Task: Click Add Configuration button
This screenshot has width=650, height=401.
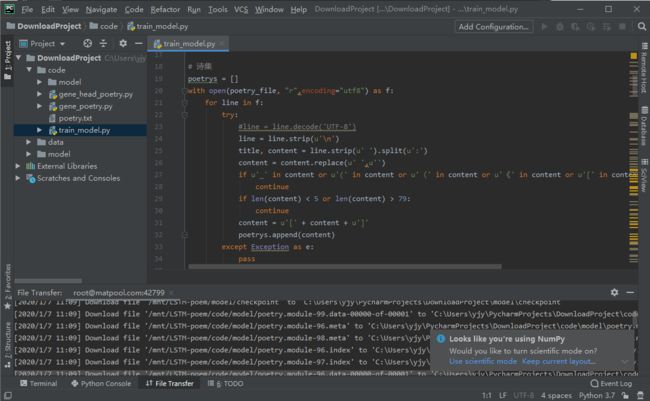Action: coord(493,27)
